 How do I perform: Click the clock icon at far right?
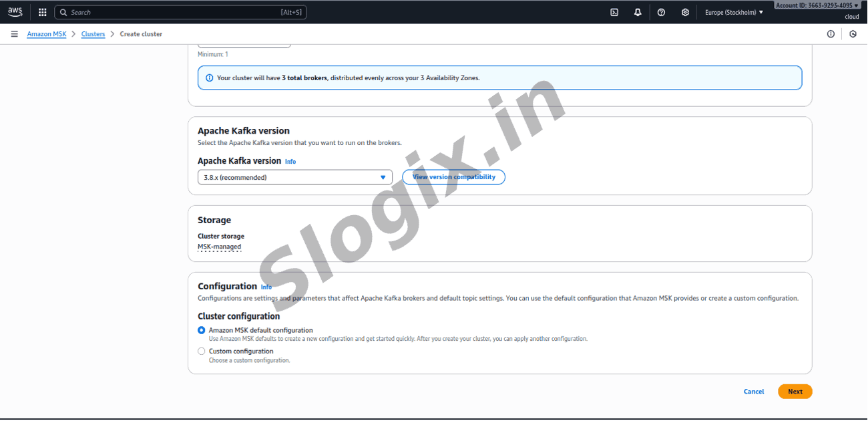click(853, 34)
